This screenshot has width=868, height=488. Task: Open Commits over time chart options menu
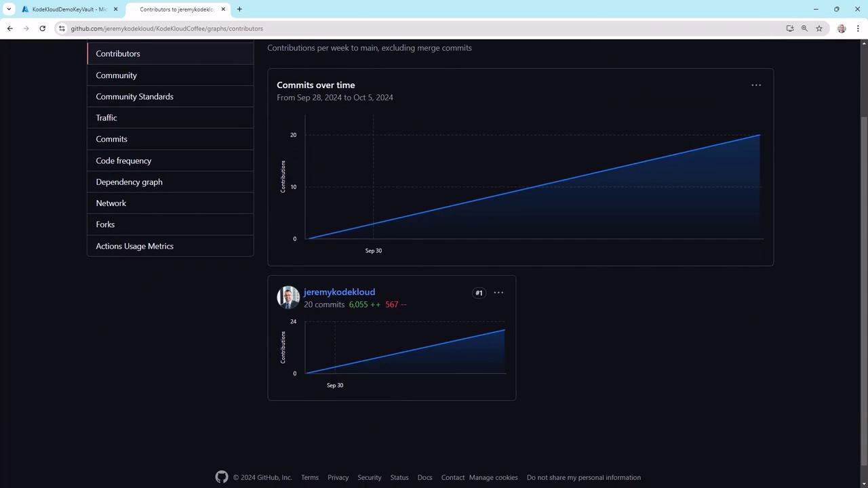click(756, 85)
